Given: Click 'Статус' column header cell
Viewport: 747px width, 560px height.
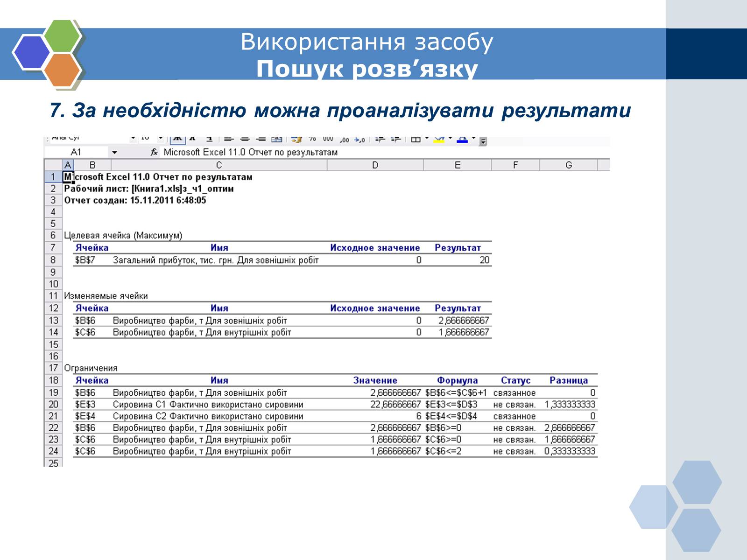Looking at the screenshot, I should pos(515,380).
